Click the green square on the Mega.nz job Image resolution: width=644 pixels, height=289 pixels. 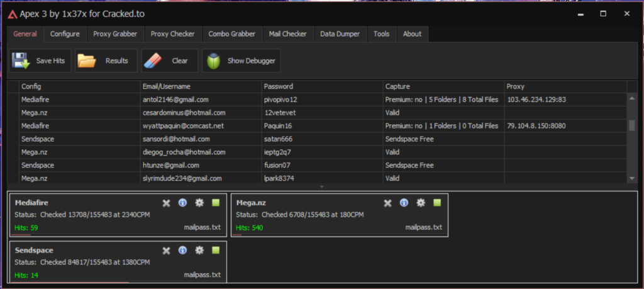(437, 203)
